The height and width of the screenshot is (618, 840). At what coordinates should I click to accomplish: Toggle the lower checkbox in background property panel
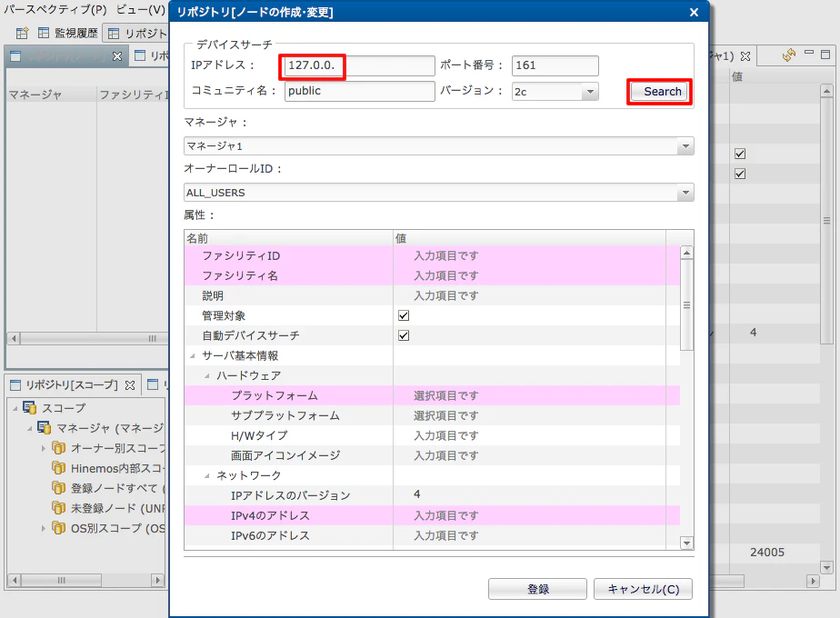(x=740, y=174)
